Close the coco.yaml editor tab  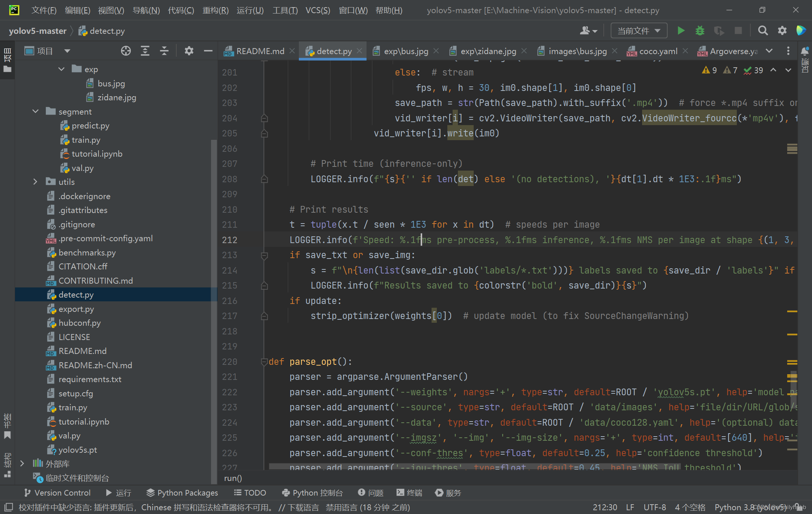tap(685, 51)
